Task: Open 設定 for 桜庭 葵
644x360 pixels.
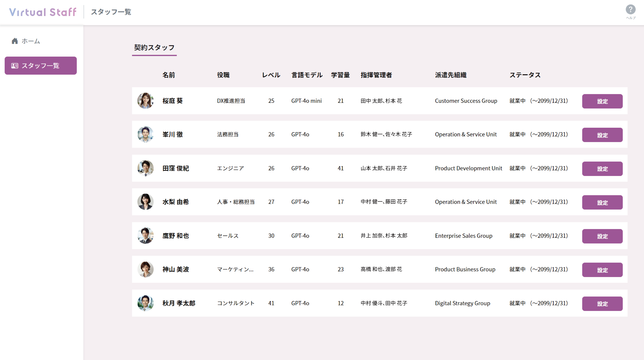Action: coord(602,101)
